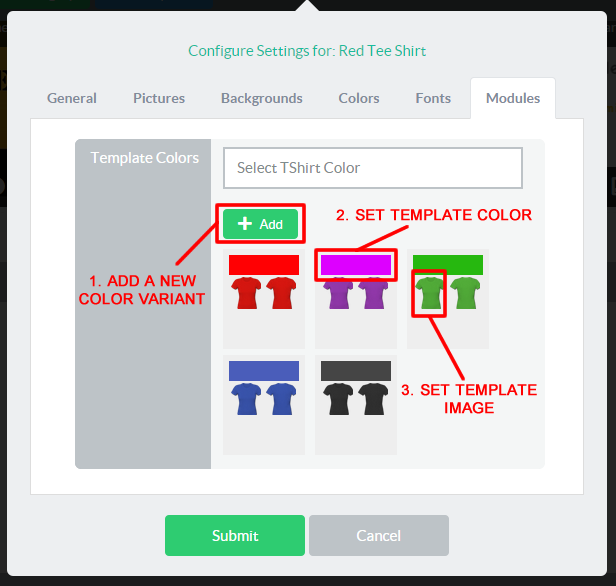Pick the red template color bar
616x586 pixels.
click(x=264, y=265)
